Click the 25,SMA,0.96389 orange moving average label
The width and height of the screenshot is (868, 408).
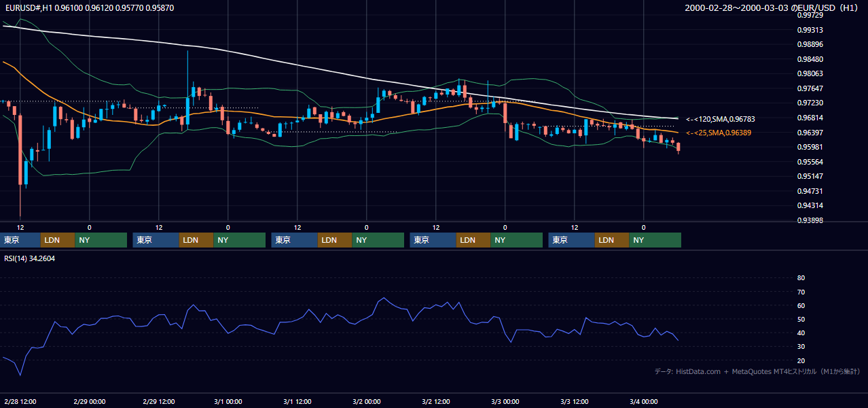(x=719, y=133)
